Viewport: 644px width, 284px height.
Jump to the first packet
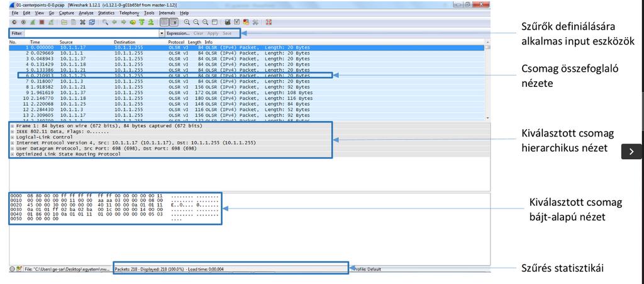(142, 22)
